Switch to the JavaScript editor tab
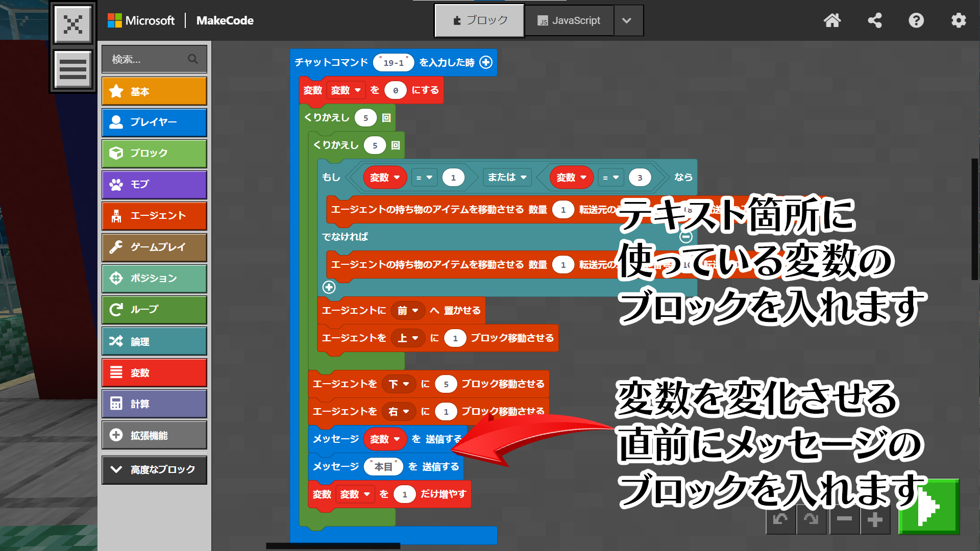 click(569, 20)
